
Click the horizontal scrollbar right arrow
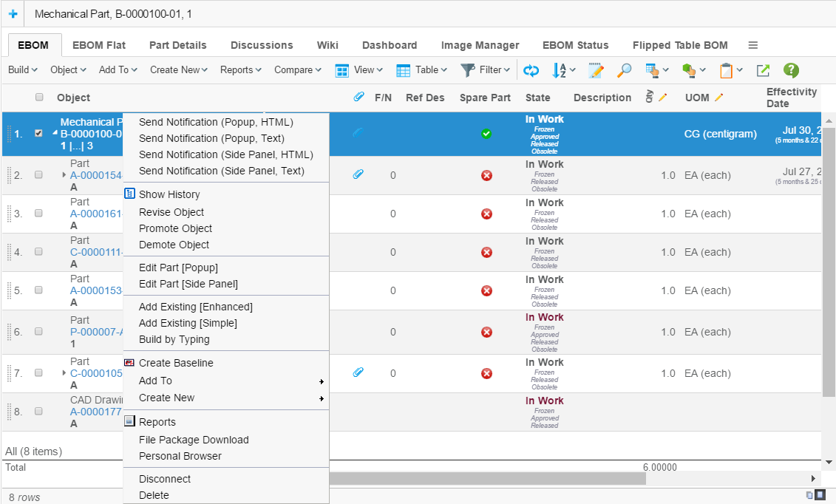pyautogui.click(x=814, y=478)
